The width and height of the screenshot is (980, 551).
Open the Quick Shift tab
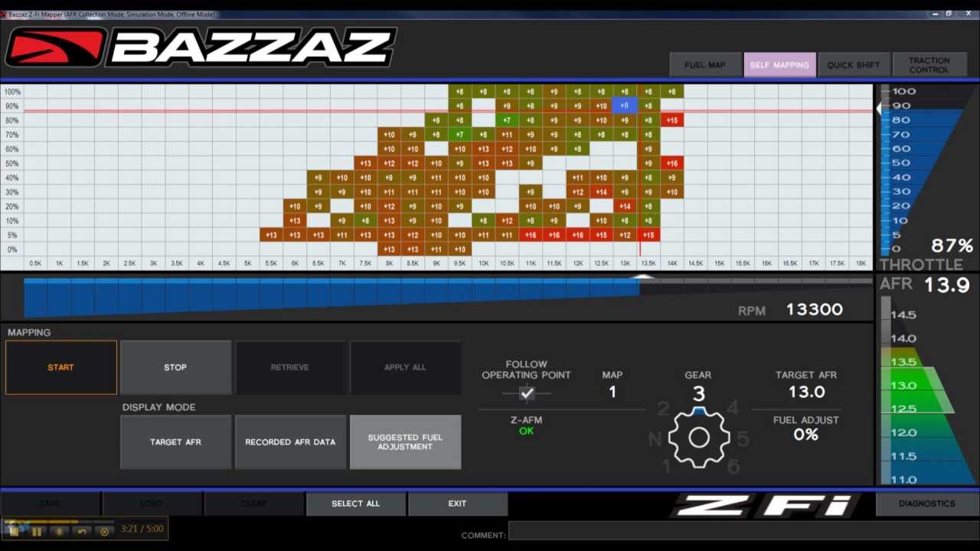point(854,65)
